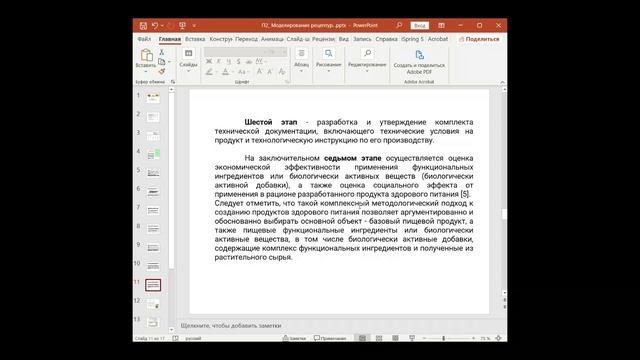
Task: Open accessibility/spell check icon in status bar
Action: [176, 338]
